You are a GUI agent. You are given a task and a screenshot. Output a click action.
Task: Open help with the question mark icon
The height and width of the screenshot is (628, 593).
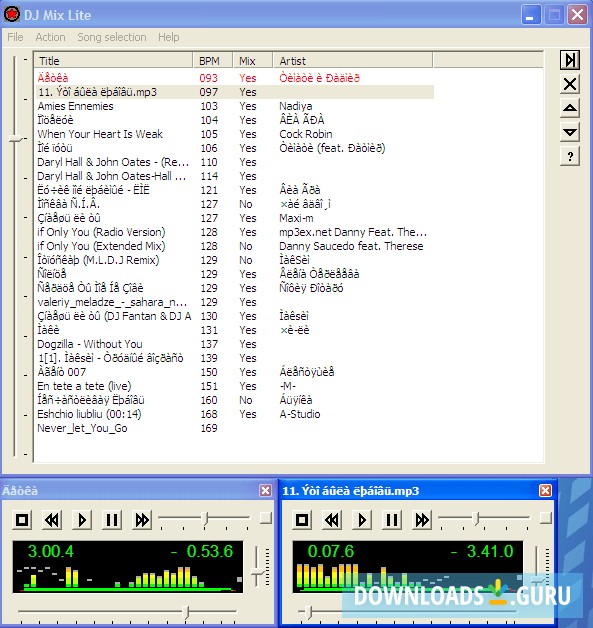[569, 156]
